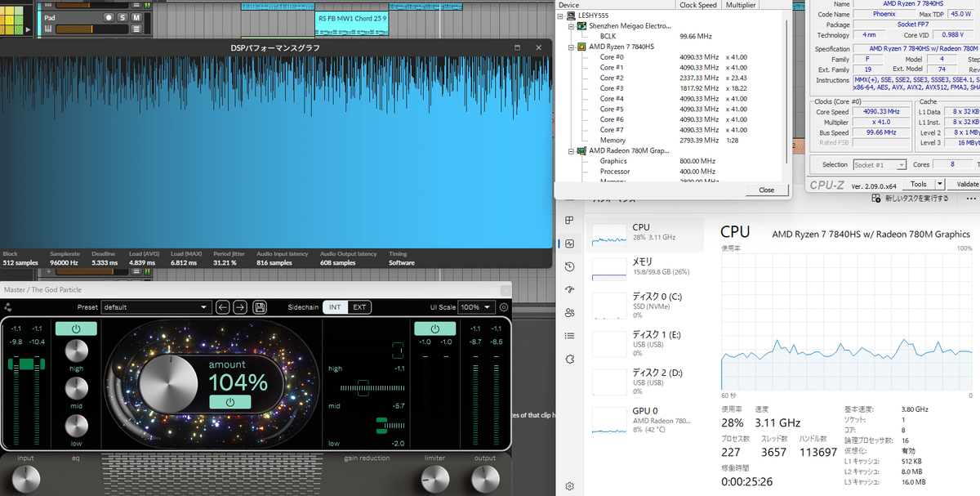Select GPU 0 performance entry
980x496 pixels.
point(647,419)
